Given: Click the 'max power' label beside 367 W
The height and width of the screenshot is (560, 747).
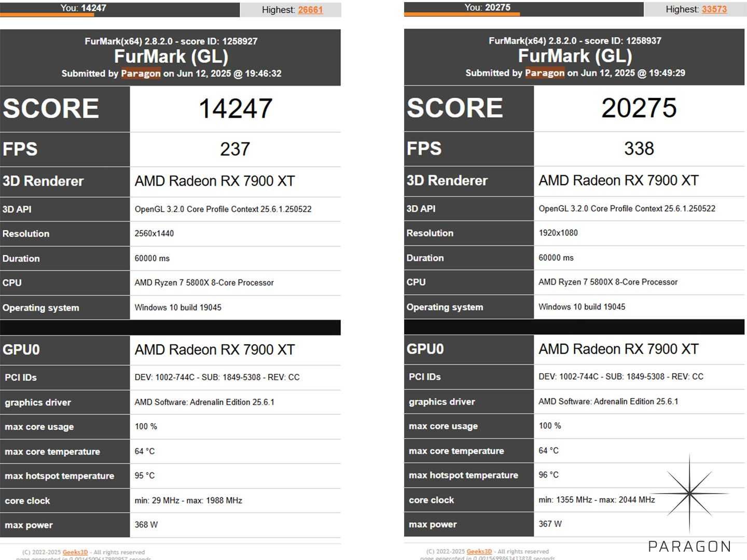Looking at the screenshot, I should [x=433, y=525].
